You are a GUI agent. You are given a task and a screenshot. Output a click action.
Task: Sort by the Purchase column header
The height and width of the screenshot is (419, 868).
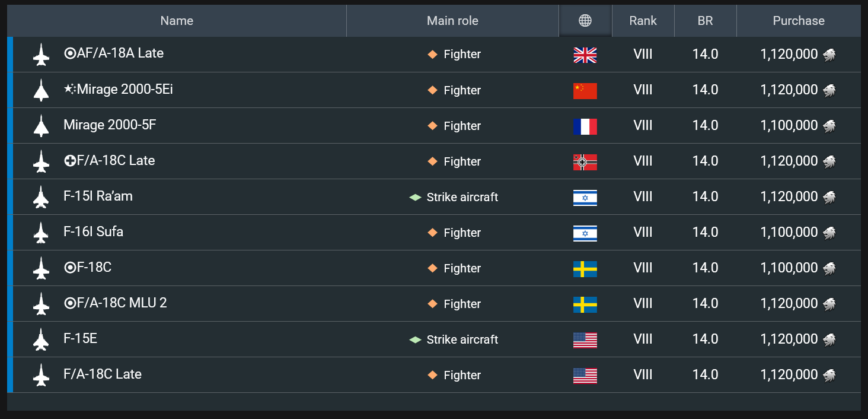pos(798,21)
